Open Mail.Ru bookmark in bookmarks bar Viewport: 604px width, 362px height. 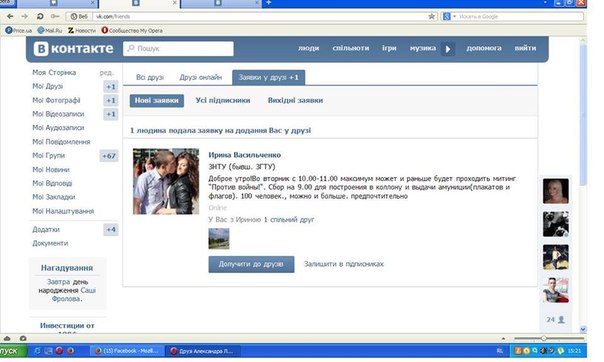click(x=50, y=30)
